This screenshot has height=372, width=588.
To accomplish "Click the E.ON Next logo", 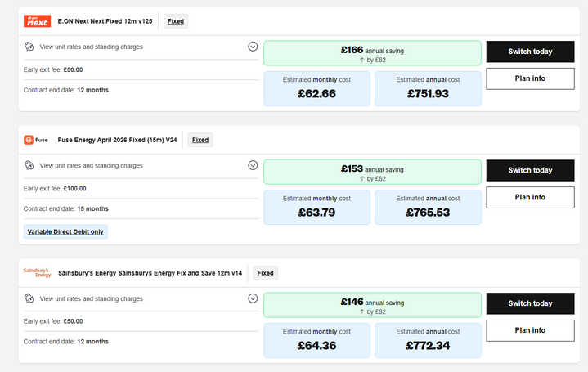I will point(37,21).
